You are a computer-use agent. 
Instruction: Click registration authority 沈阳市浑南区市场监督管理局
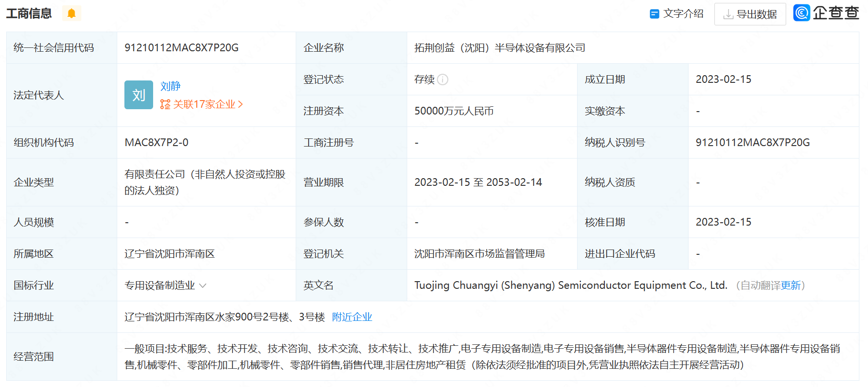[x=479, y=254]
